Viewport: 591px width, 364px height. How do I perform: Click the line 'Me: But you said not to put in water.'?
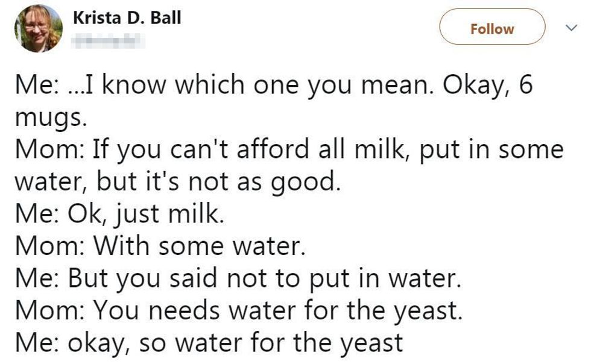[238, 278]
